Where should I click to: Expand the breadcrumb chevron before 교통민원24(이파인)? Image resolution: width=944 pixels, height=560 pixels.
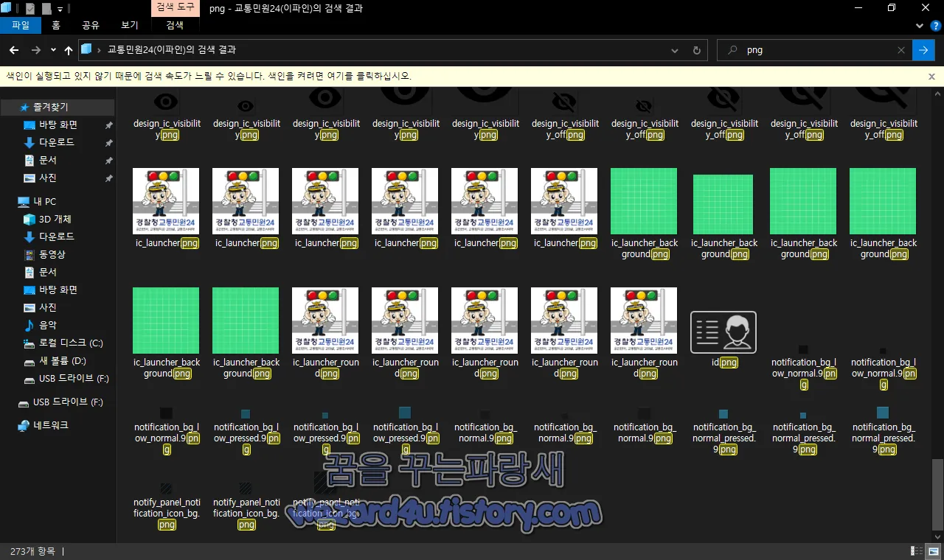(x=99, y=50)
